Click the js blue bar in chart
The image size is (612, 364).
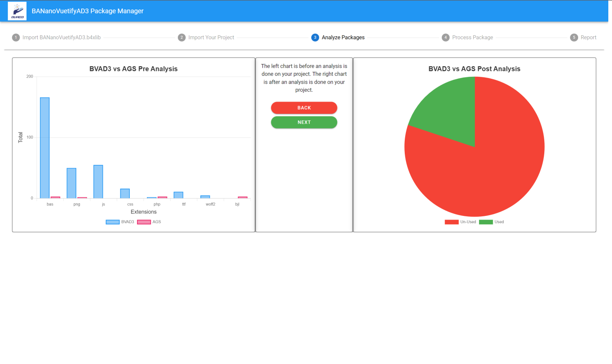click(x=98, y=182)
